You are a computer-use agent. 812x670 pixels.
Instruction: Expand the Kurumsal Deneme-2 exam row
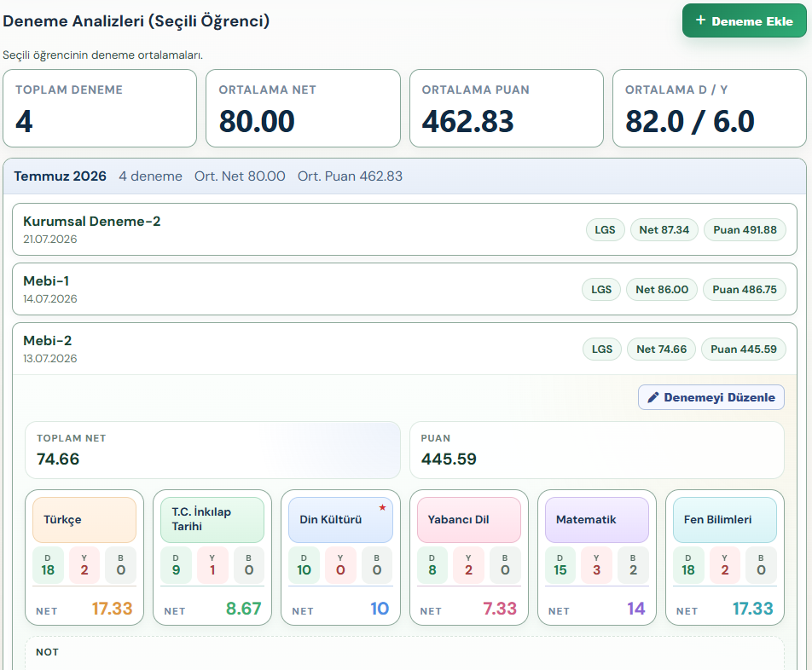click(x=404, y=229)
